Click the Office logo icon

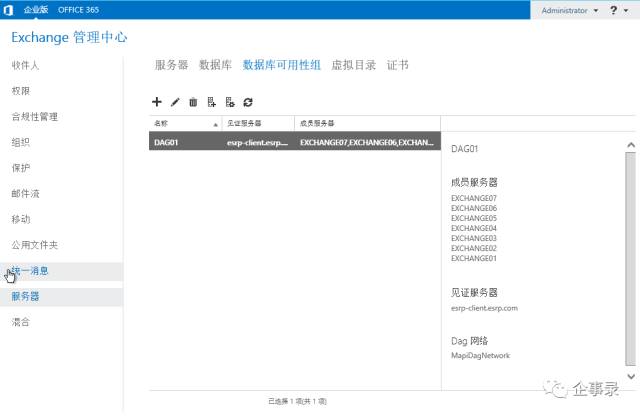(x=8, y=10)
